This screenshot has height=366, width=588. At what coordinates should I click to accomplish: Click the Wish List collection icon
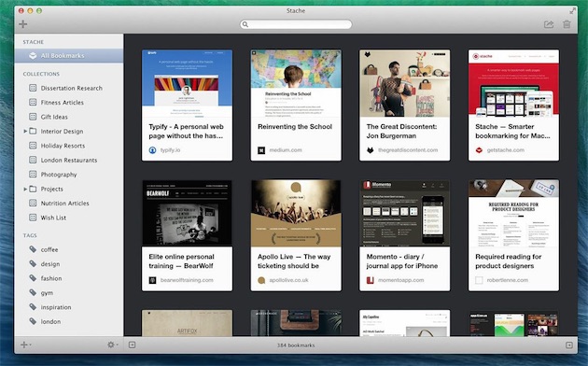point(33,218)
